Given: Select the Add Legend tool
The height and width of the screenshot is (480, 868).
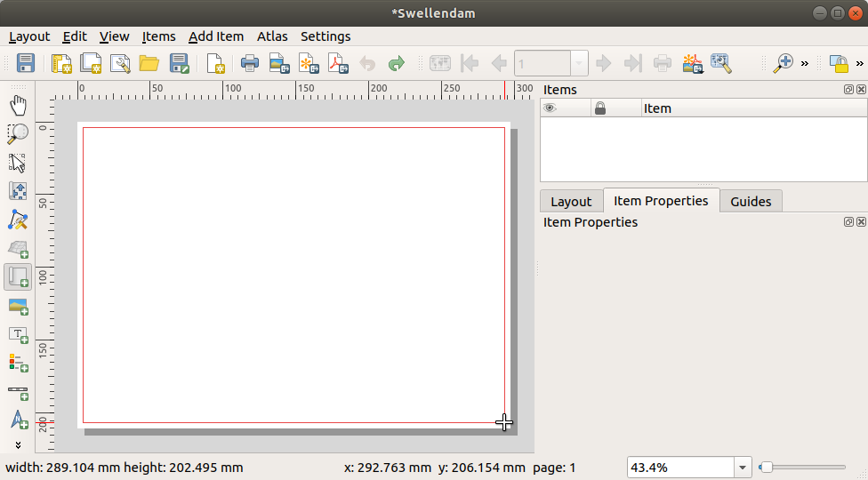Looking at the screenshot, I should tap(18, 363).
